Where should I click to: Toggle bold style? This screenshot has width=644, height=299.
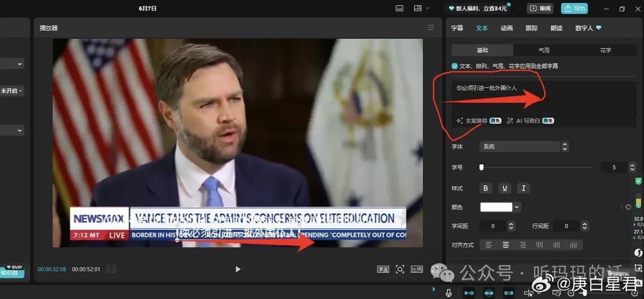(x=486, y=188)
